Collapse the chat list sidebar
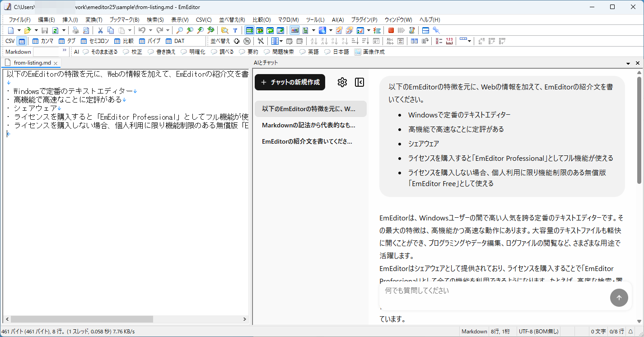 pyautogui.click(x=359, y=82)
